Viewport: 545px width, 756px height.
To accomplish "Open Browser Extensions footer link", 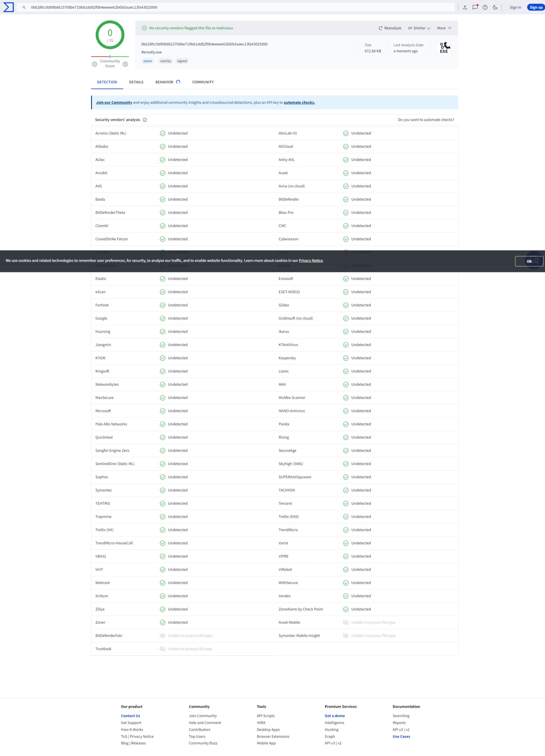I will tap(273, 736).
